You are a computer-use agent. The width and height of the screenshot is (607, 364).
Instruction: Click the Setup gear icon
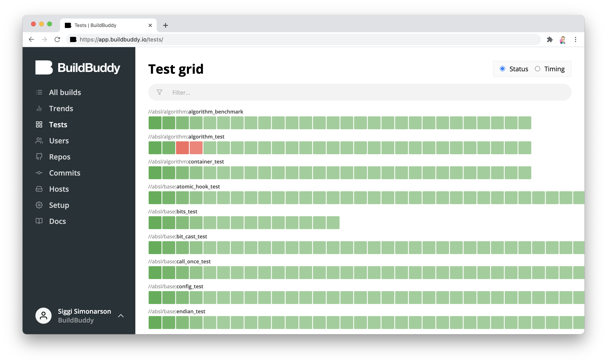39,205
